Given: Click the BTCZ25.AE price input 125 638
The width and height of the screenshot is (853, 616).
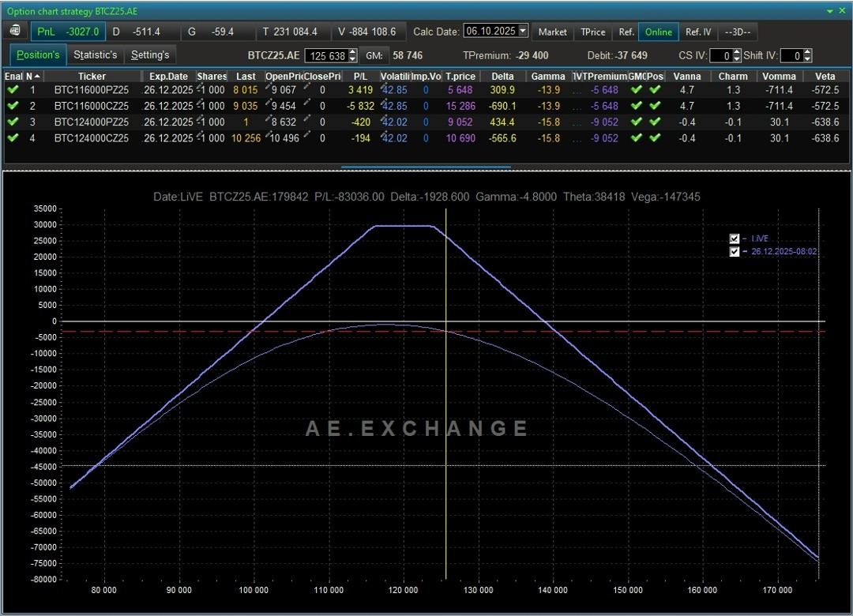Looking at the screenshot, I should (327, 55).
